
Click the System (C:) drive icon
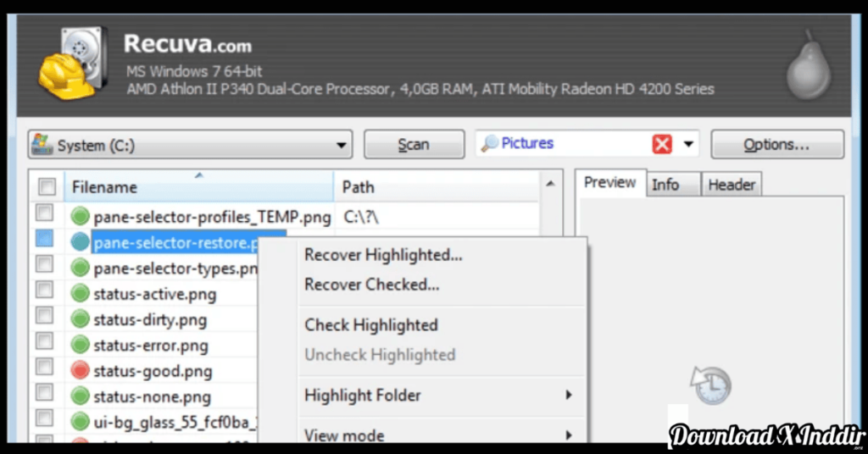[x=42, y=145]
